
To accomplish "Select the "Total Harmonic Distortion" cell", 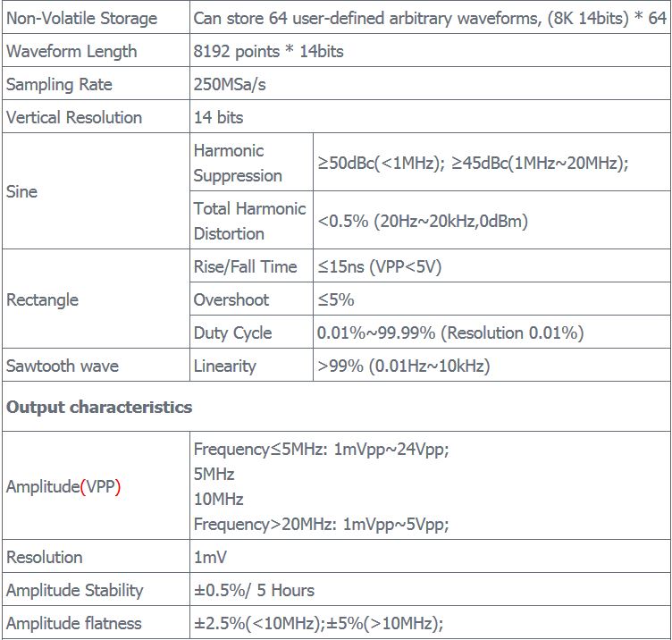I will coord(249,221).
